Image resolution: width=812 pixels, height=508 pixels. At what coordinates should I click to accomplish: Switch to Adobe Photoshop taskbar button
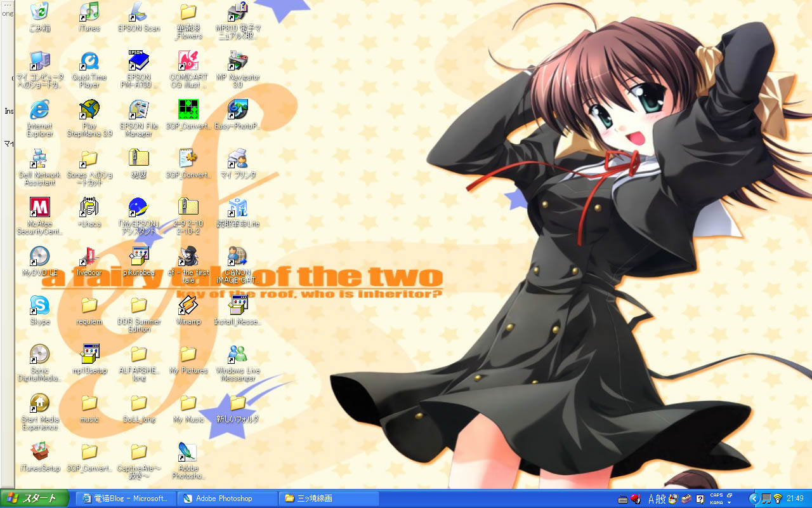click(227, 498)
